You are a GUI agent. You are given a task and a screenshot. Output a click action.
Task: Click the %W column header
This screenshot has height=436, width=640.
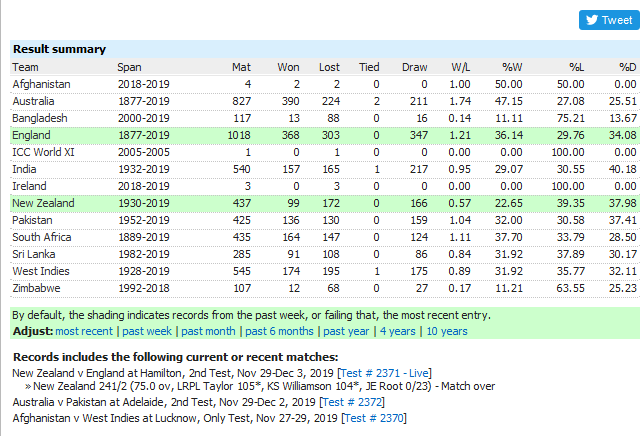(512, 67)
